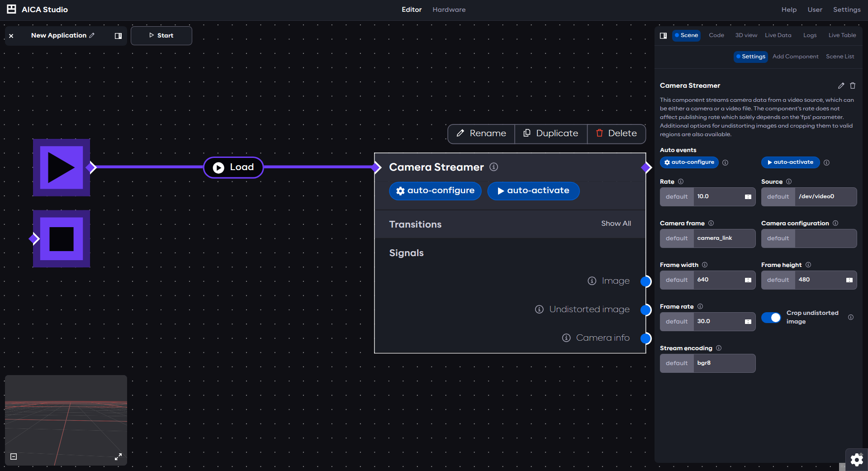Click the Source field showing /dev/video0

pyautogui.click(x=825, y=196)
